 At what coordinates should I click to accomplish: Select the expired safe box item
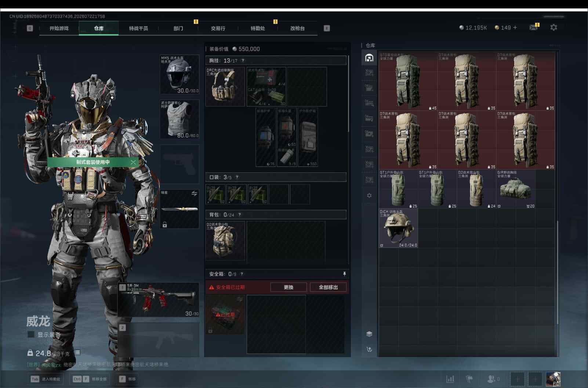(225, 315)
